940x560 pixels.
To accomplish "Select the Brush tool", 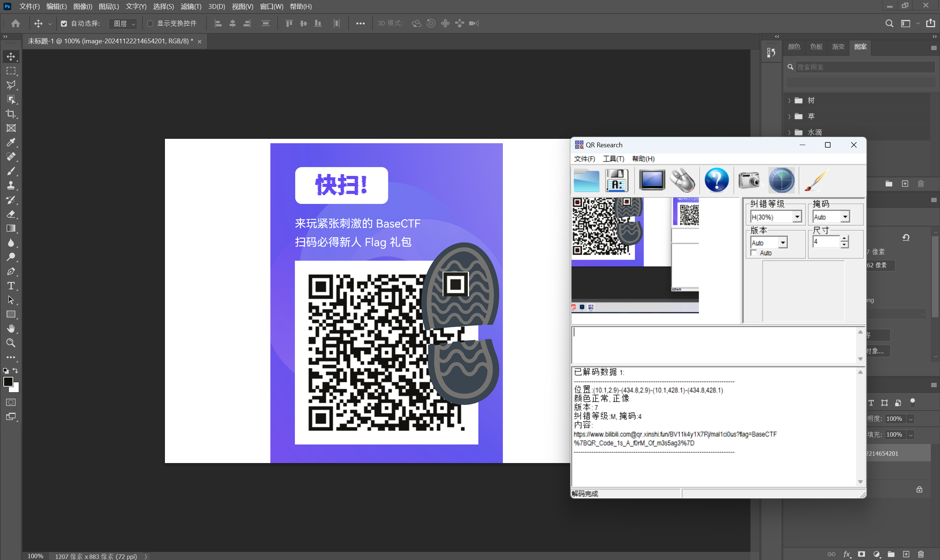I will (x=11, y=171).
